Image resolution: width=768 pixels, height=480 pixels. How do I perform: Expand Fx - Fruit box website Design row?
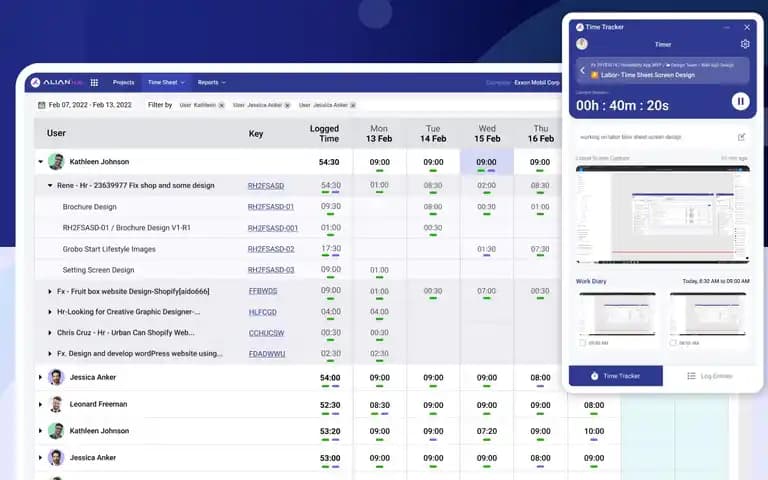[49, 291]
